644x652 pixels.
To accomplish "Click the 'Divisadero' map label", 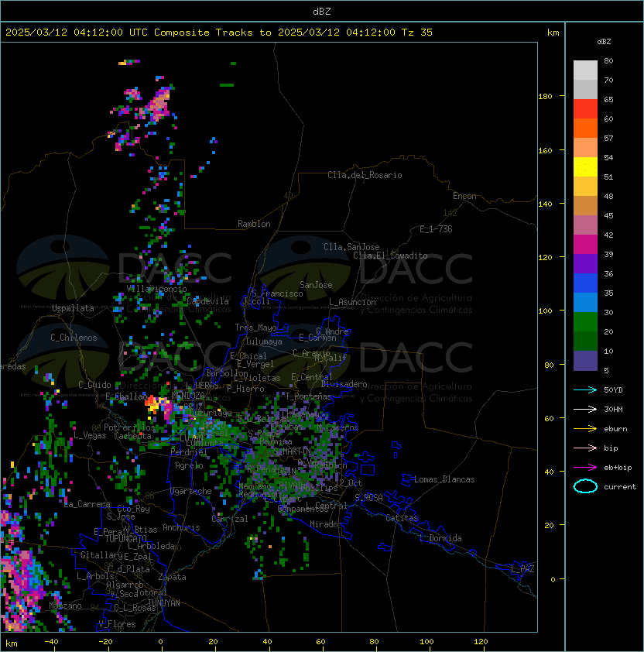I will 344,384.
